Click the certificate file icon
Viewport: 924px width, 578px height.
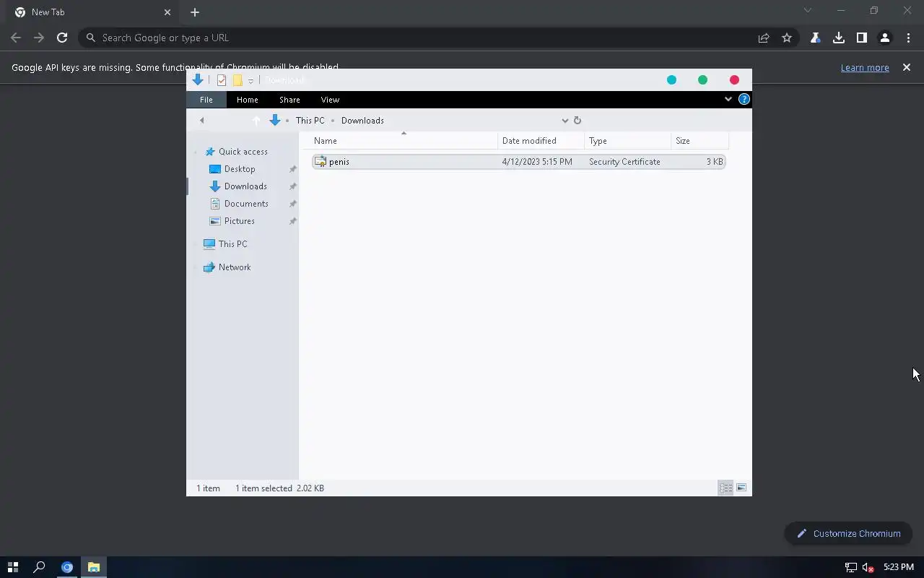click(x=321, y=162)
